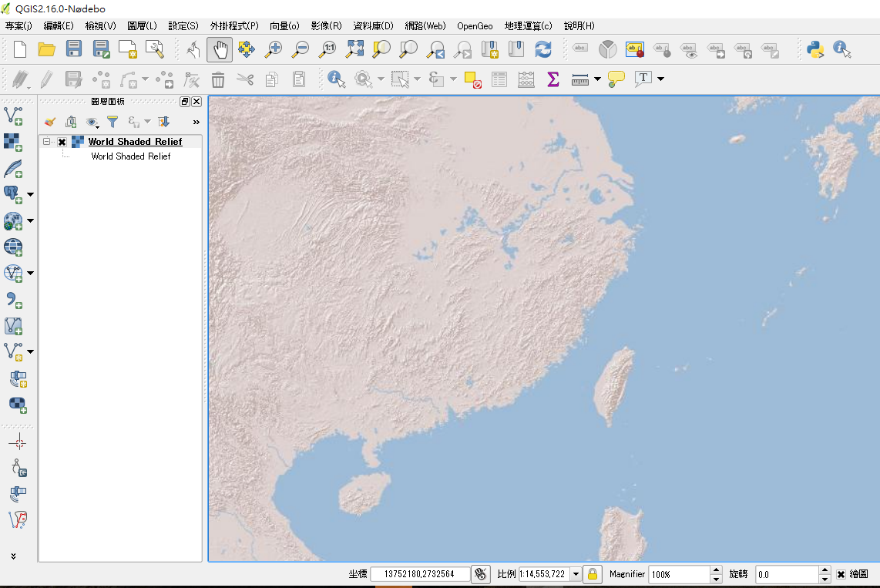Viewport: 880px width, 588px height.
Task: Float the layers panel
Action: (x=185, y=102)
